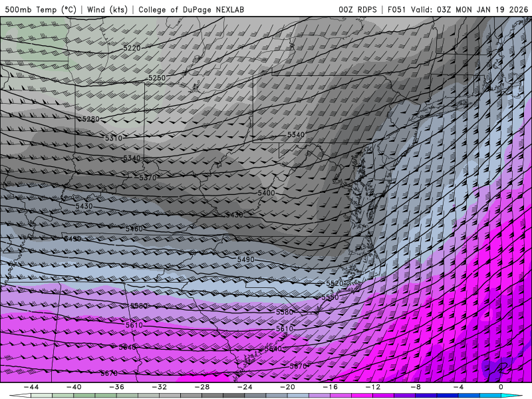Click the -20 colorbar scale label
This screenshot has height=399, width=532.
[x=288, y=387]
